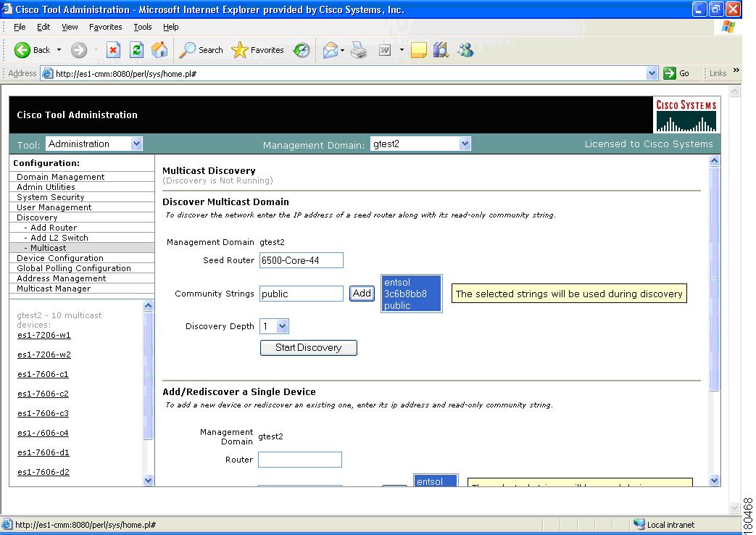Select User Management in the Configuration list
The height and width of the screenshot is (535, 756).
point(82,207)
